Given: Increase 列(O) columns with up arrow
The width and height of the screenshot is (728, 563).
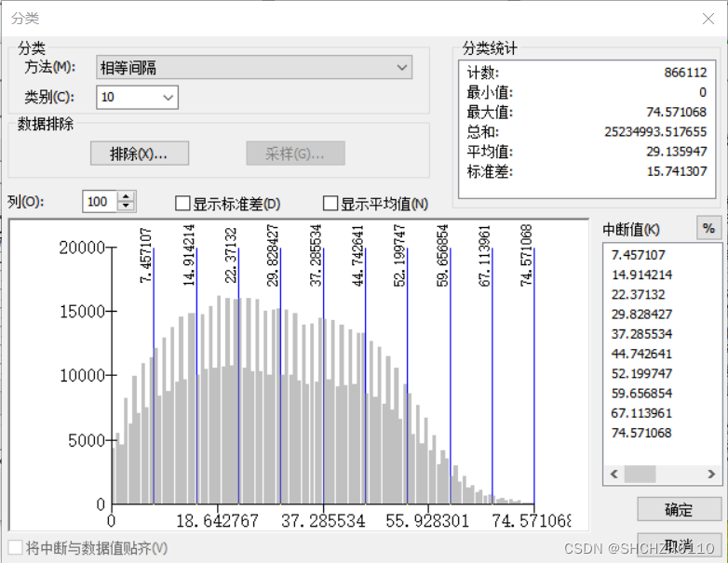Looking at the screenshot, I should (126, 196).
